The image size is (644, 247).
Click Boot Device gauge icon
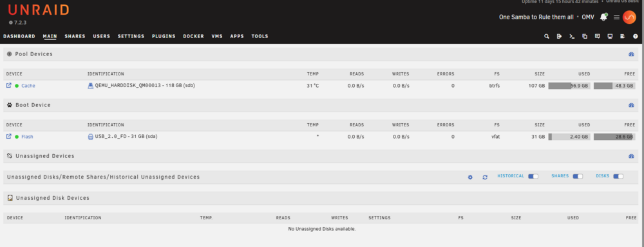631,105
